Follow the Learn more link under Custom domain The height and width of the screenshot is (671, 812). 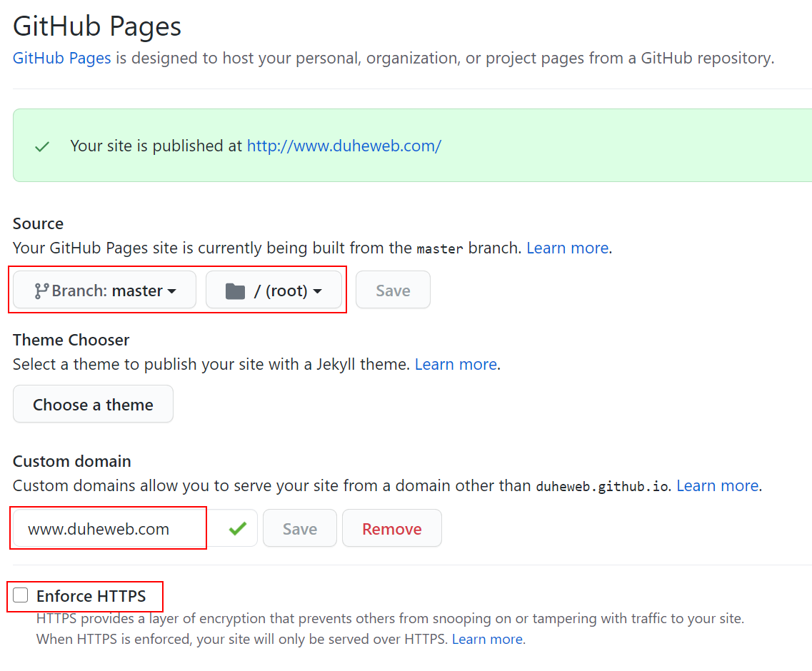point(718,485)
